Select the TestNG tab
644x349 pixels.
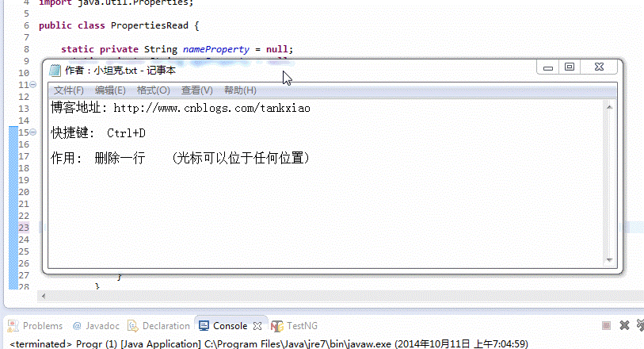coord(295,326)
